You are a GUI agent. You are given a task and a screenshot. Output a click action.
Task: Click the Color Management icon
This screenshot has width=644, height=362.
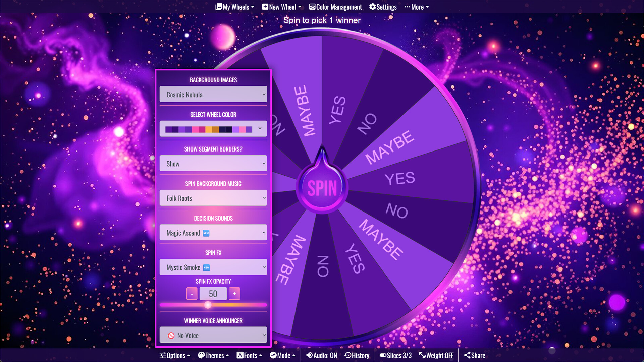tap(312, 7)
